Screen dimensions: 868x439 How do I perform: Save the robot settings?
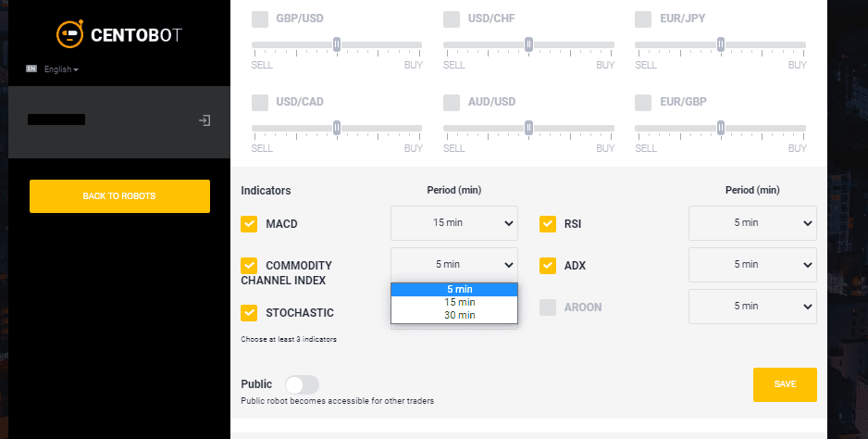[785, 384]
